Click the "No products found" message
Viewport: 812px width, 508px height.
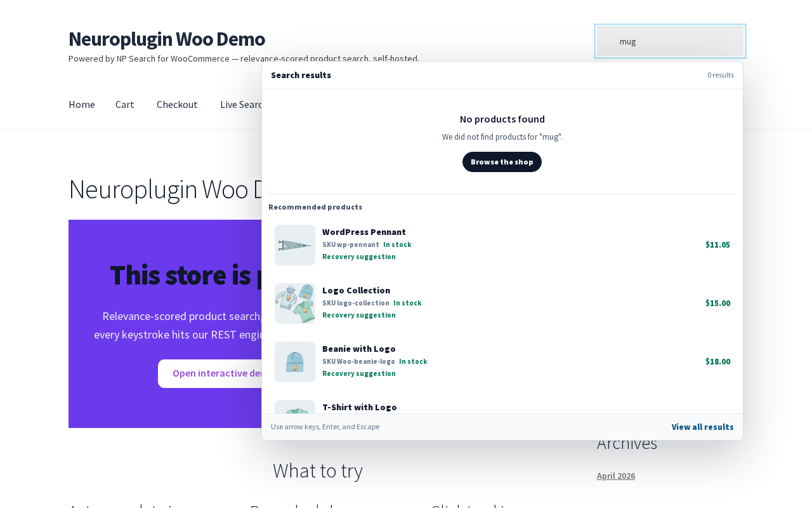502,119
